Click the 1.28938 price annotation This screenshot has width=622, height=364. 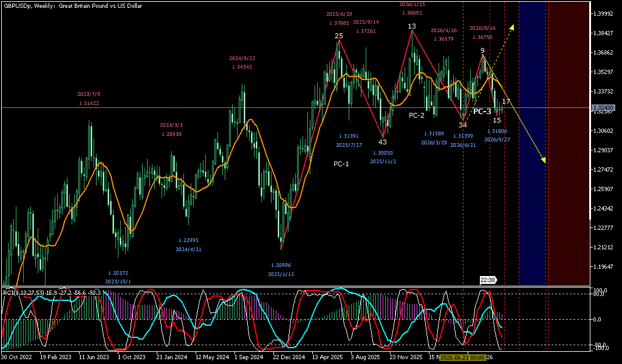tap(171, 134)
